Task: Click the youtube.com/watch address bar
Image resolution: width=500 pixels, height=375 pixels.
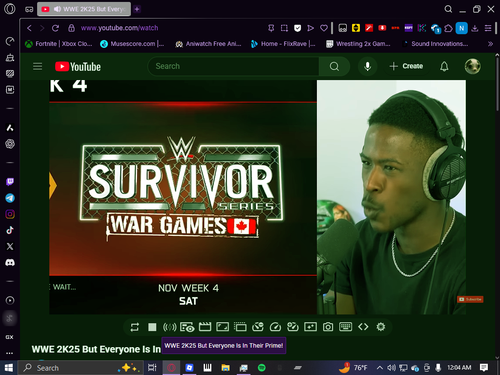Action: 119,28
